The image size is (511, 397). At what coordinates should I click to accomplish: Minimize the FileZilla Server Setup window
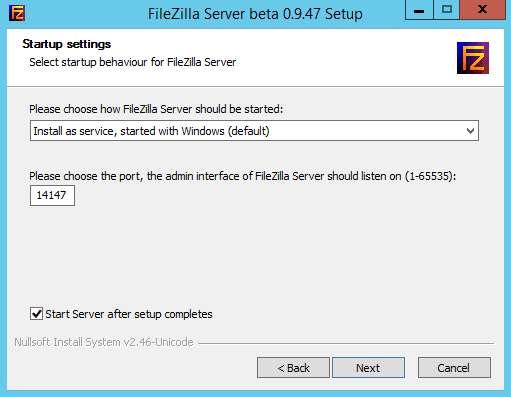click(419, 10)
